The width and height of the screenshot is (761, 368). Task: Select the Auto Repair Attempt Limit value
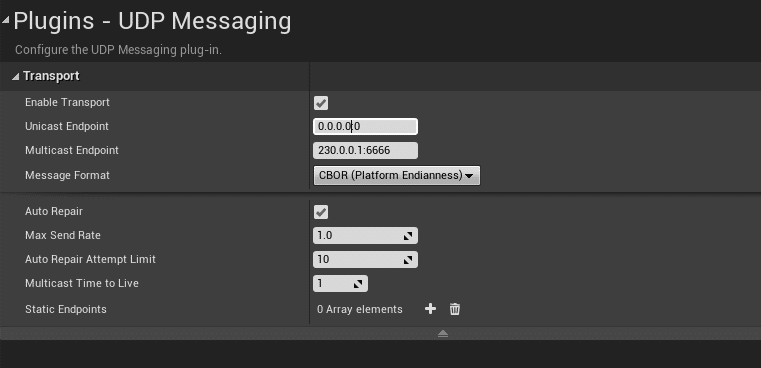click(x=358, y=260)
